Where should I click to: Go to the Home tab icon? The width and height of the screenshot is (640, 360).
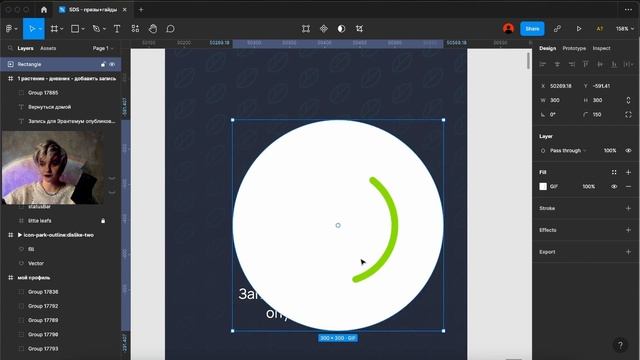pyautogui.click(x=44, y=9)
